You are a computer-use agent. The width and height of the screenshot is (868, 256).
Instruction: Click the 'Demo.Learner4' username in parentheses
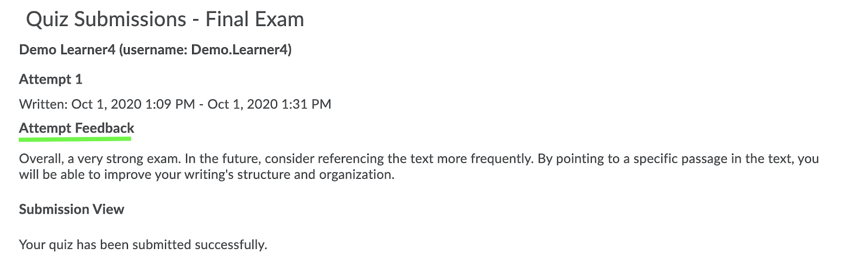coord(239,50)
